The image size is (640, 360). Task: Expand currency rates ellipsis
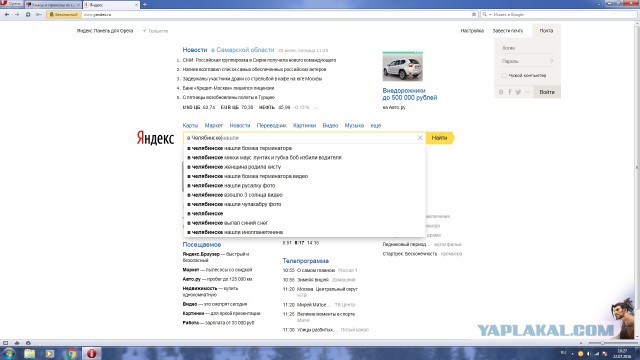tap(316, 107)
